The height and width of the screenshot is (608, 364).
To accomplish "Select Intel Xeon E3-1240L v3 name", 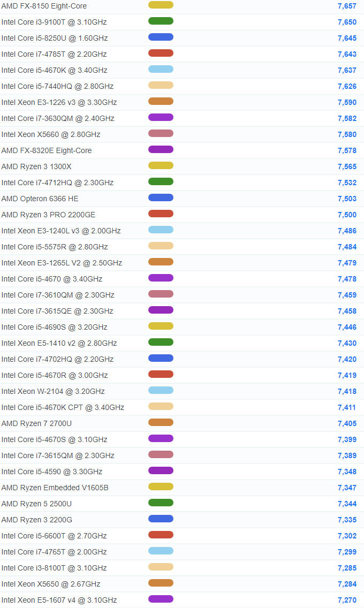I will tap(61, 231).
